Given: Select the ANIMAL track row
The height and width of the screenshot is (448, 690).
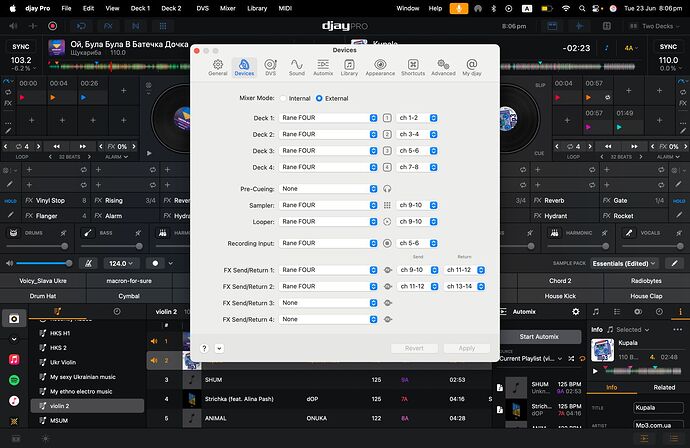Looking at the screenshot, I should click(319, 418).
